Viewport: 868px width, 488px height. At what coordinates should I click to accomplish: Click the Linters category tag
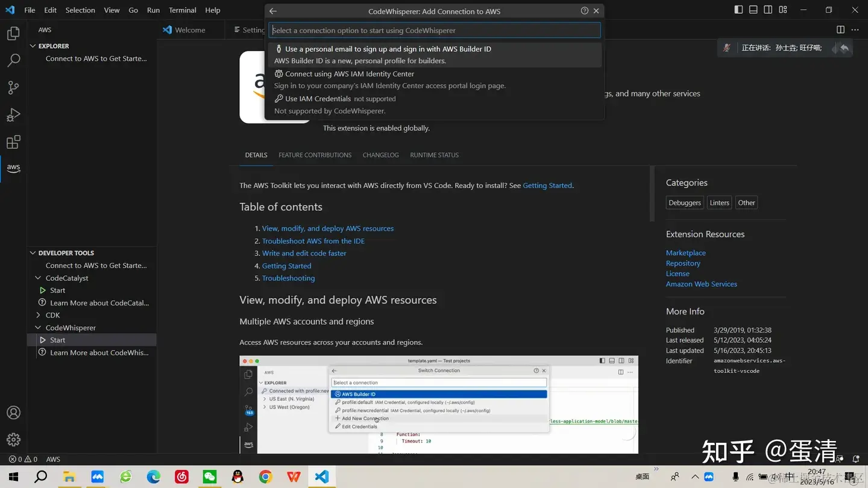coord(719,203)
